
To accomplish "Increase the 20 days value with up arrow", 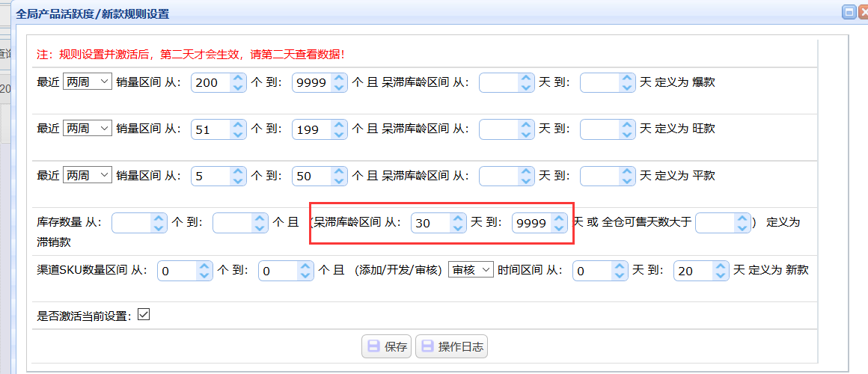I will [721, 266].
